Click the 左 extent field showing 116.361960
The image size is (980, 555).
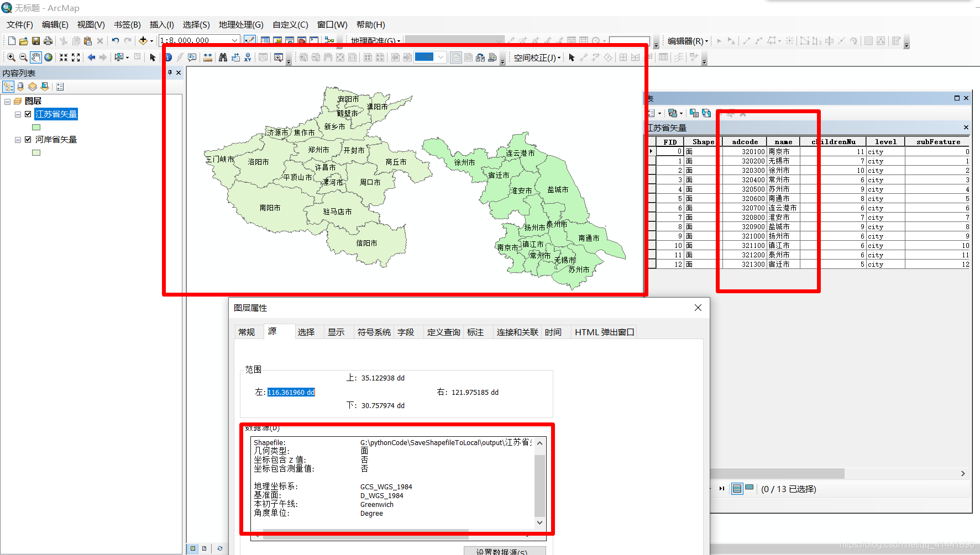[291, 392]
